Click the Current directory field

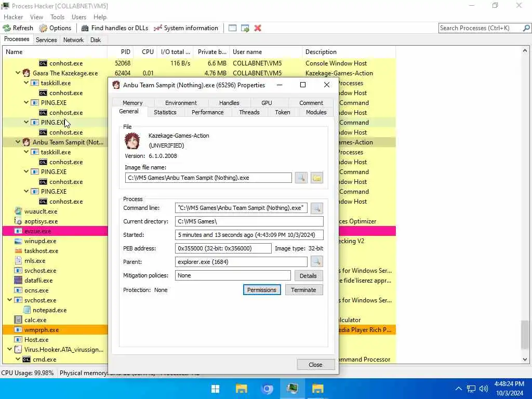[x=249, y=221]
